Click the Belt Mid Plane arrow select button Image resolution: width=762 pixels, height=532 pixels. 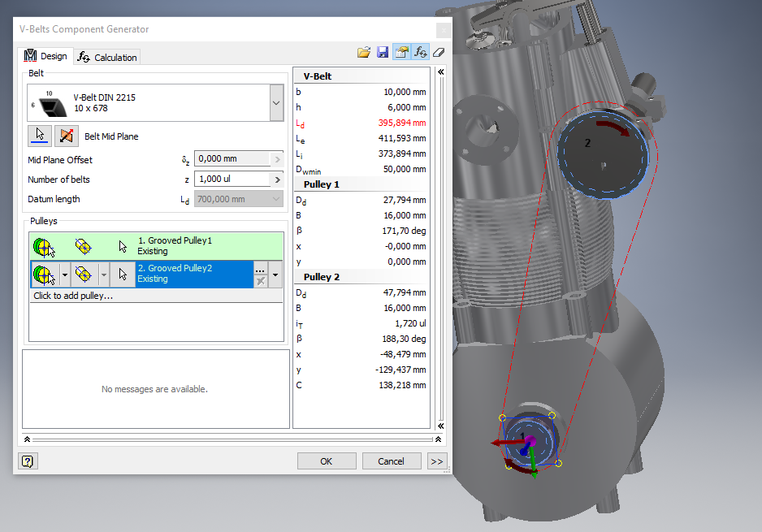(x=39, y=136)
